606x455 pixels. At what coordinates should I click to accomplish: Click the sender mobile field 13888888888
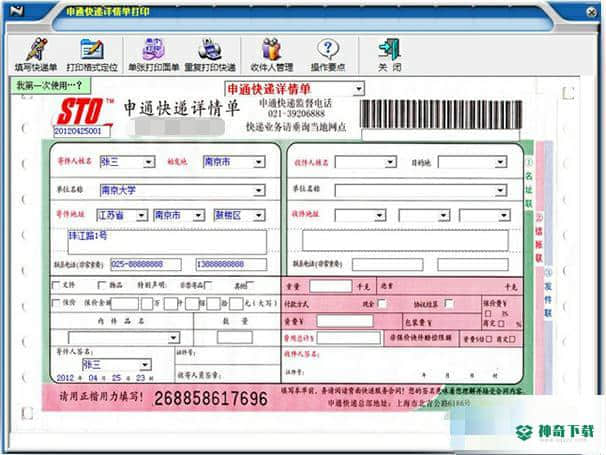[x=231, y=264]
